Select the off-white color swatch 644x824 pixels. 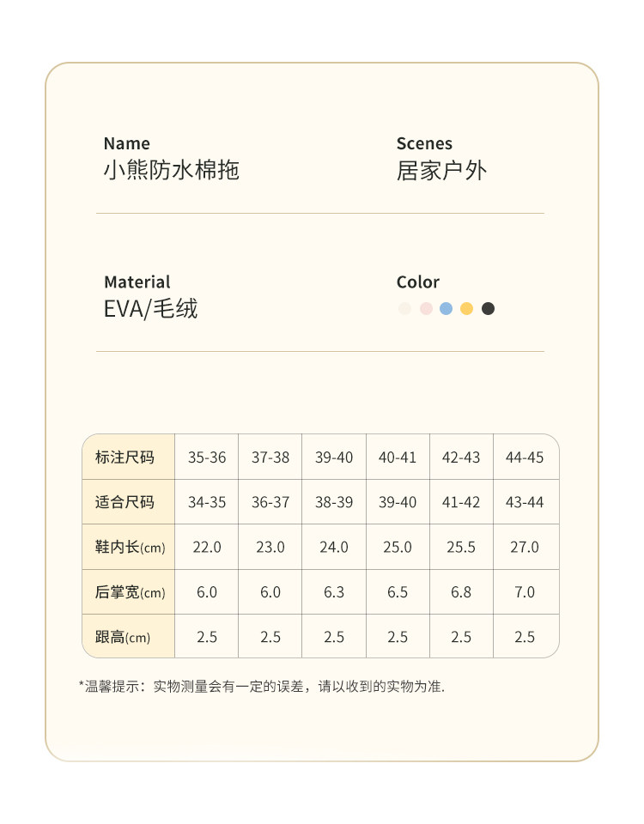pos(404,309)
